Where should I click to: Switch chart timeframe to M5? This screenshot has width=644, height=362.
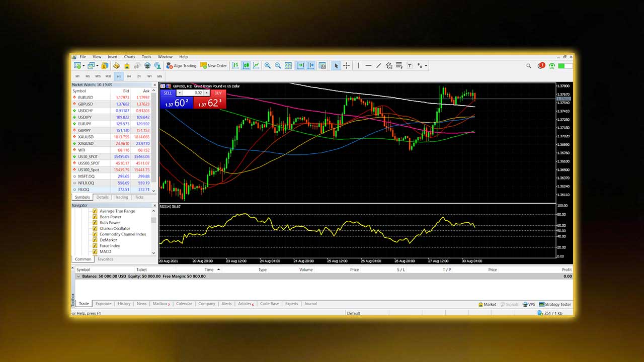point(87,76)
